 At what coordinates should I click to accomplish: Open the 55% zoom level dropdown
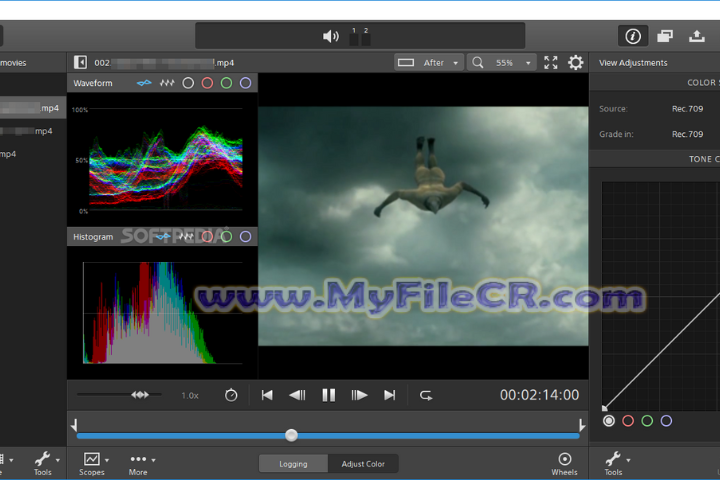(x=501, y=62)
